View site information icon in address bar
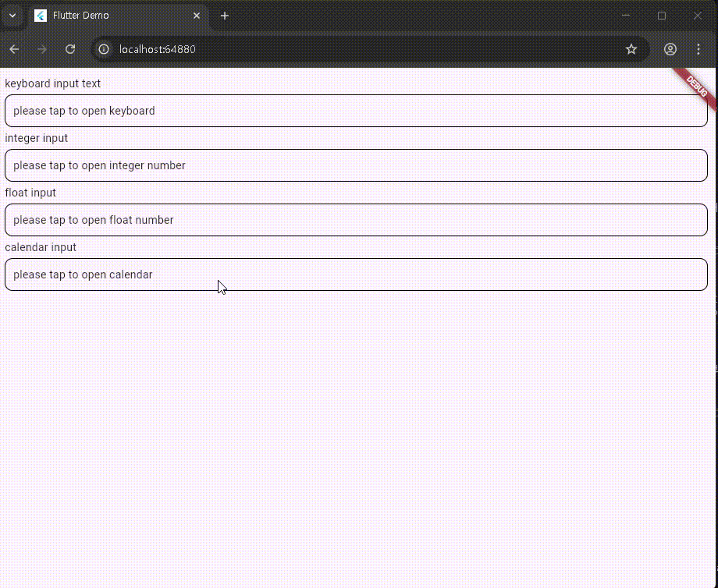This screenshot has height=588, width=718. pyautogui.click(x=104, y=49)
